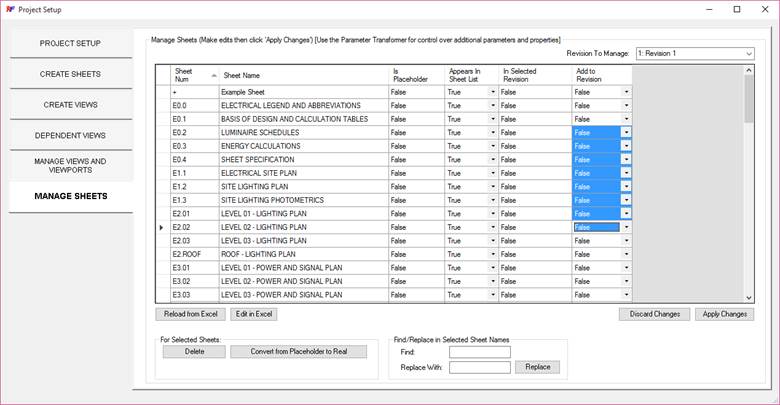Switch to the Create Sheets tab
This screenshot has height=405, width=780.
[70, 74]
